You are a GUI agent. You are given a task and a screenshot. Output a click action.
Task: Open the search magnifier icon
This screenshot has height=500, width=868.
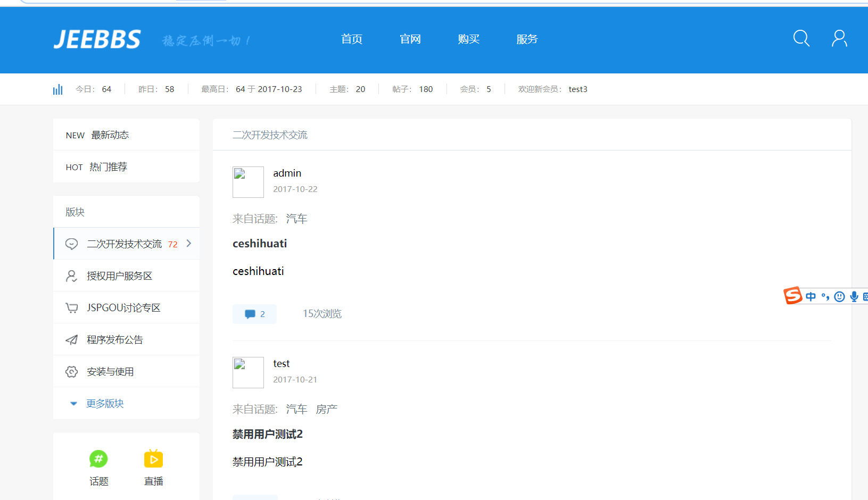click(x=801, y=38)
